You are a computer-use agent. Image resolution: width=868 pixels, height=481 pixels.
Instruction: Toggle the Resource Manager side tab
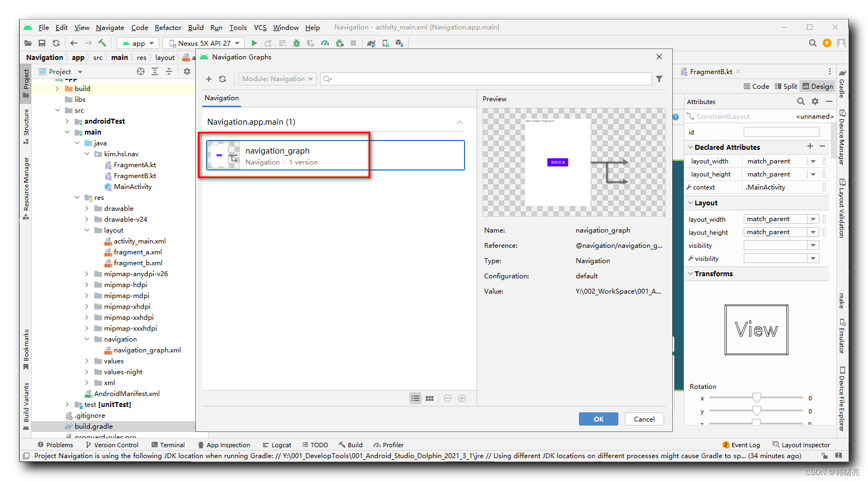[26, 188]
